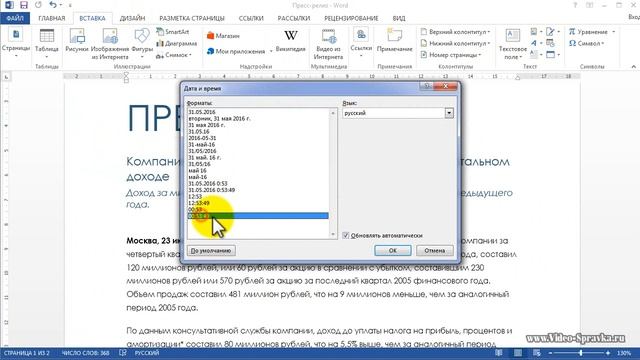Expand the Уравнение dropdown
This screenshot has height=360, width=640.
tap(613, 32)
